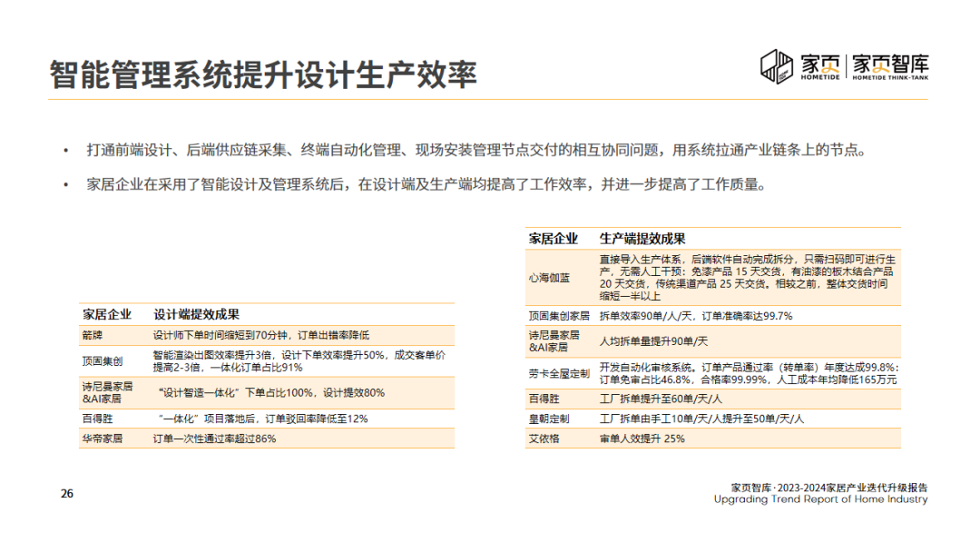
Task: Click the 艾依格 cell
Action: pyautogui.click(x=544, y=439)
